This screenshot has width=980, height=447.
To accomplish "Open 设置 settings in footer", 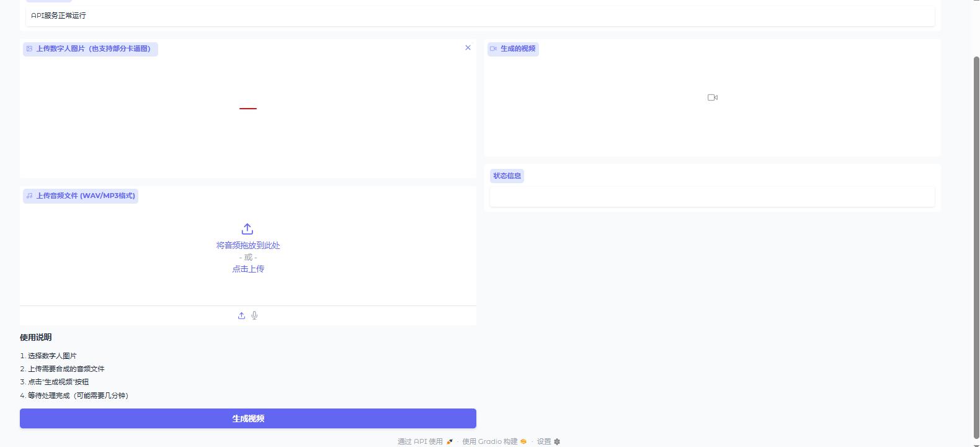I will [548, 441].
